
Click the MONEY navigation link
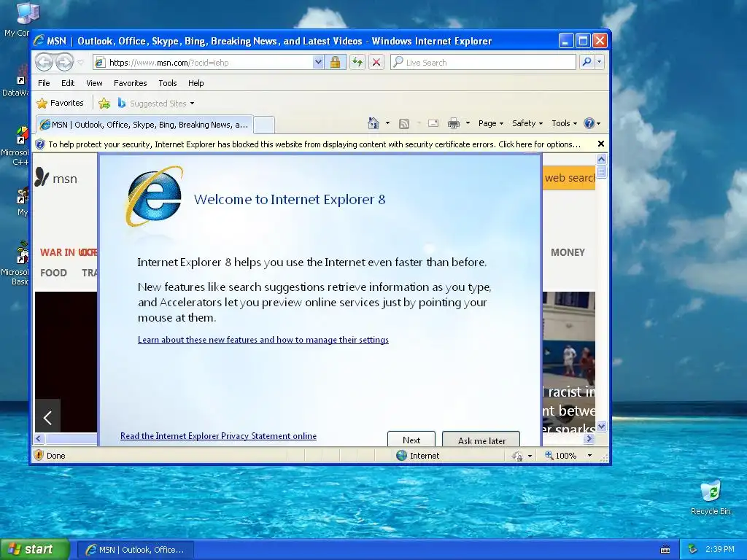(x=568, y=252)
